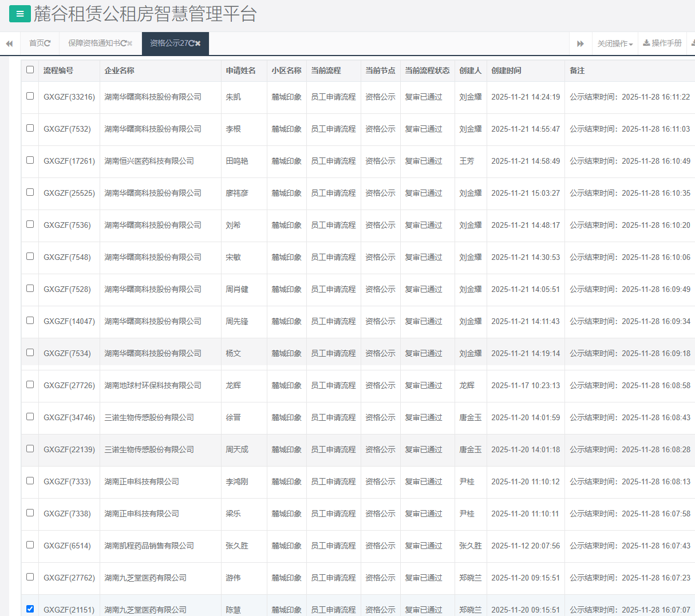This screenshot has height=616, width=695.
Task: Click the green hamburger menu toggle button
Action: (x=20, y=14)
